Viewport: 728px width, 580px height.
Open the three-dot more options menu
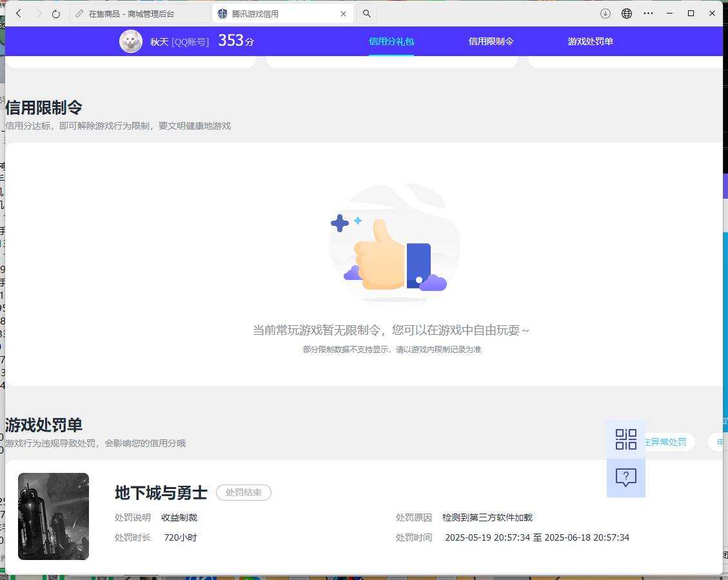pyautogui.click(x=648, y=14)
